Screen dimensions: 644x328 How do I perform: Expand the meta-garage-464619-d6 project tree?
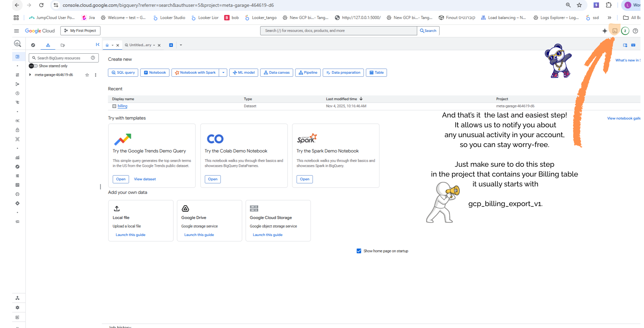[x=30, y=75]
